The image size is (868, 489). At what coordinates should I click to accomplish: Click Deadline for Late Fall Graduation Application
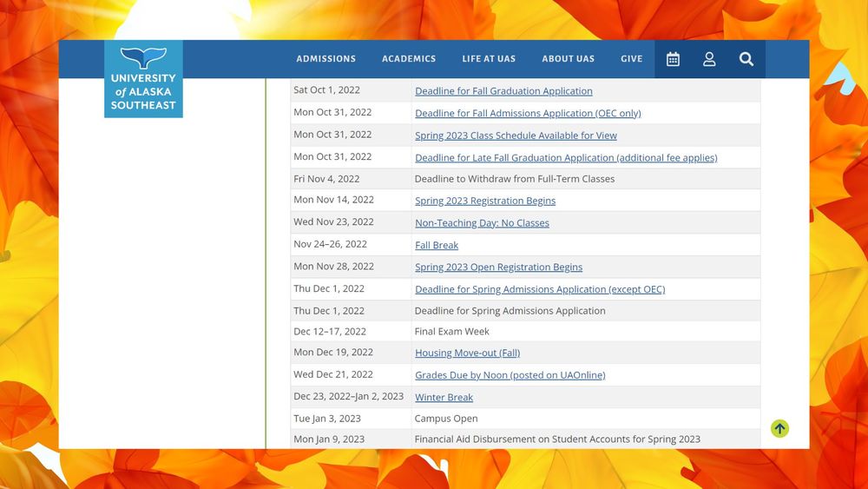pyautogui.click(x=566, y=158)
